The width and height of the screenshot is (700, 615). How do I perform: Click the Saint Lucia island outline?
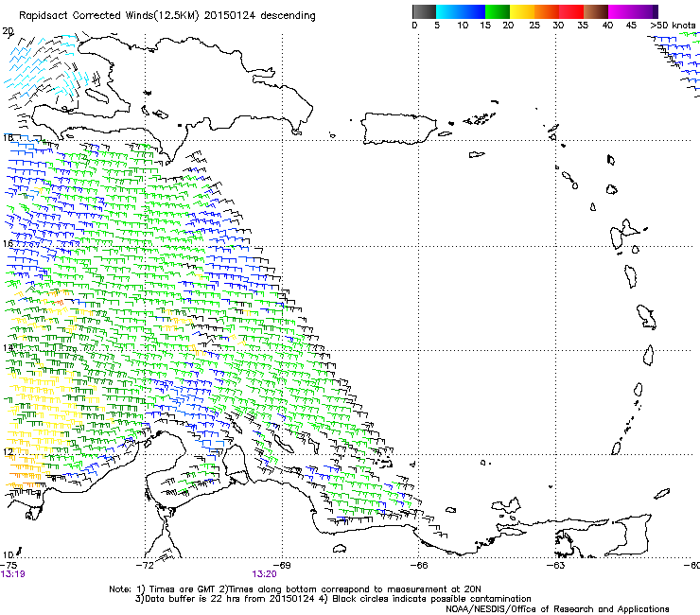pos(649,356)
